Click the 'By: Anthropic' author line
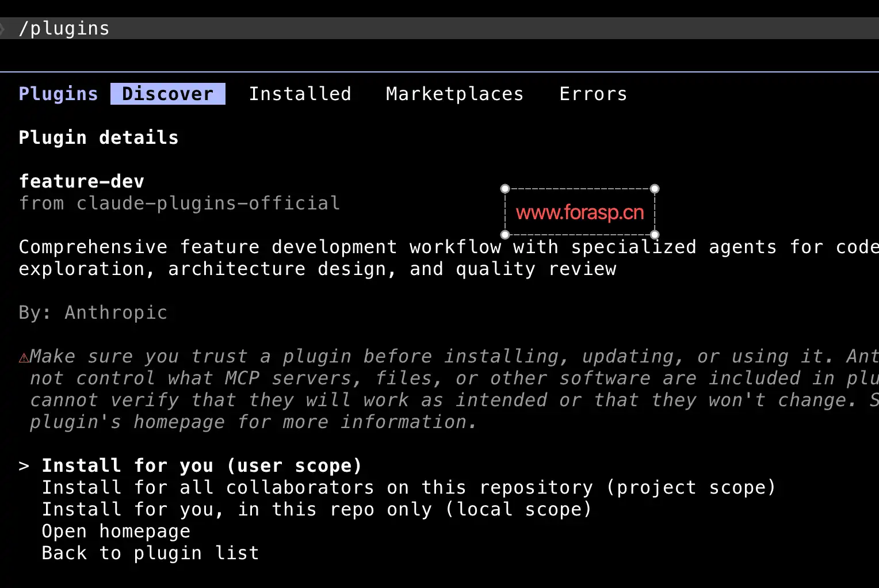879x588 pixels. point(93,312)
